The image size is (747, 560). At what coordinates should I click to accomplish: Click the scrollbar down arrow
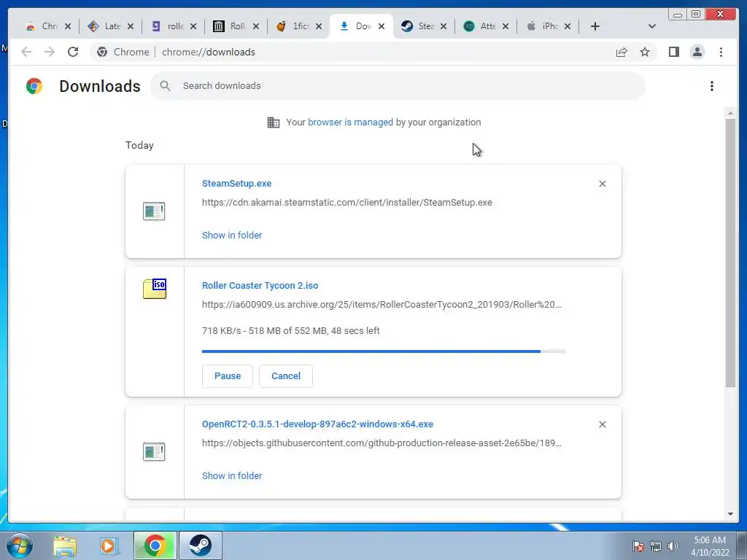point(730,514)
